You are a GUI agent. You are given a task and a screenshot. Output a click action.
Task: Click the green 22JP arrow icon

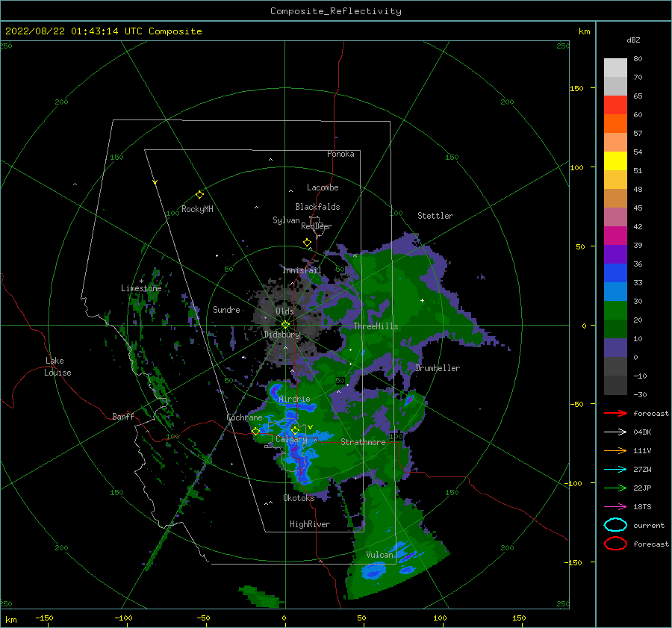coord(615,488)
